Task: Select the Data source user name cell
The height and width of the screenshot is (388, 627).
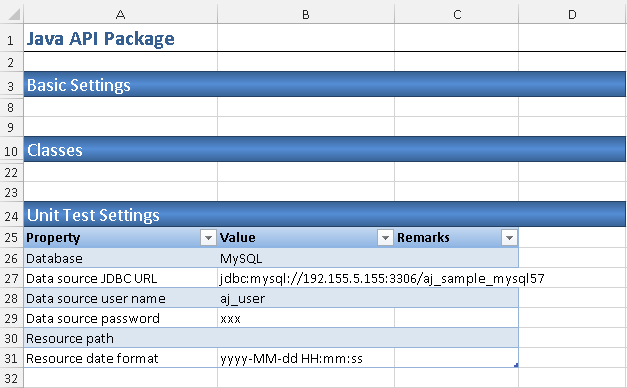Action: [x=120, y=298]
